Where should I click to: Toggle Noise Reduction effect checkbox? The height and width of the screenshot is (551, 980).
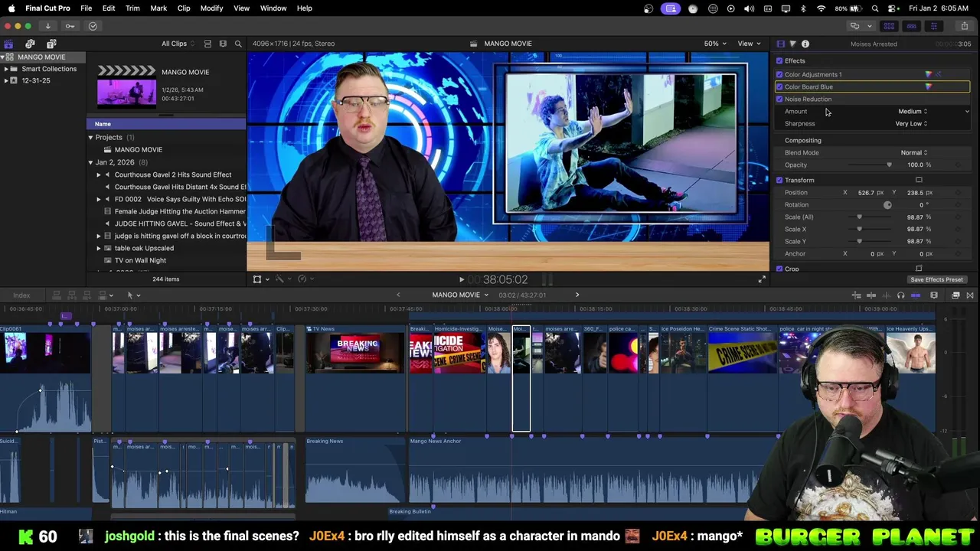point(779,99)
